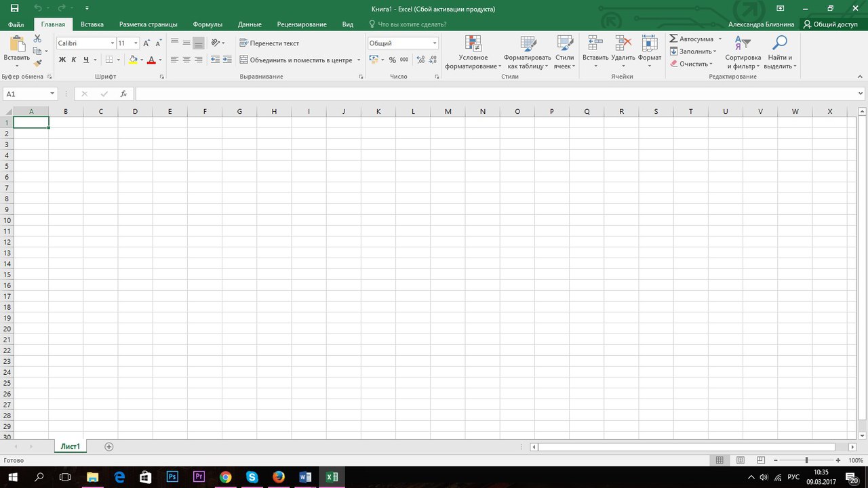Open Insert Function with the fx icon
868x488 pixels.
(123, 94)
